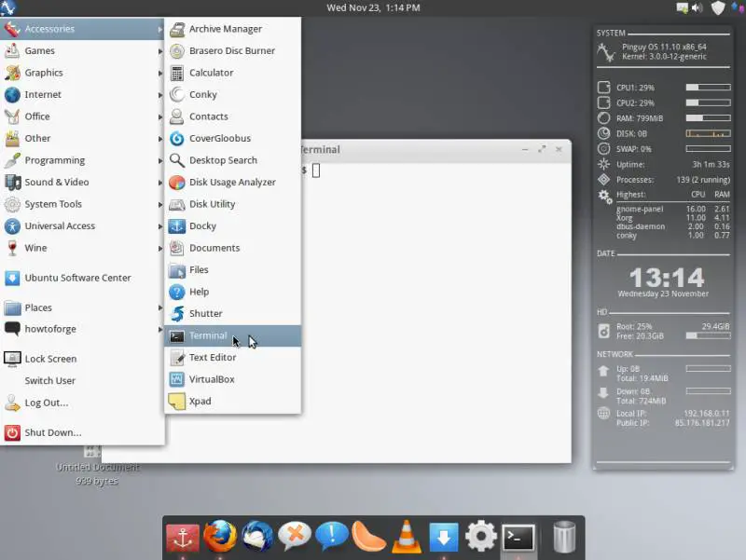Click the volume speaker tray icon

(697, 7)
